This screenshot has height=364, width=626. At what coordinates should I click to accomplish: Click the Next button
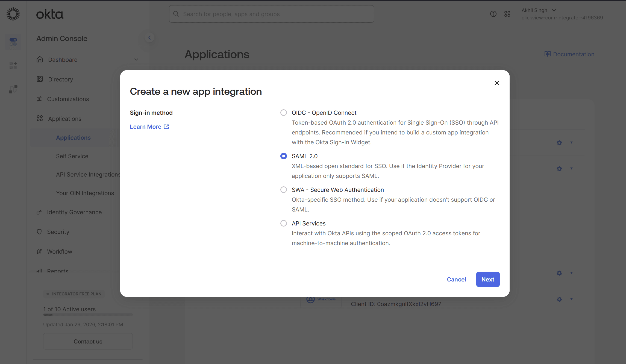point(488,279)
